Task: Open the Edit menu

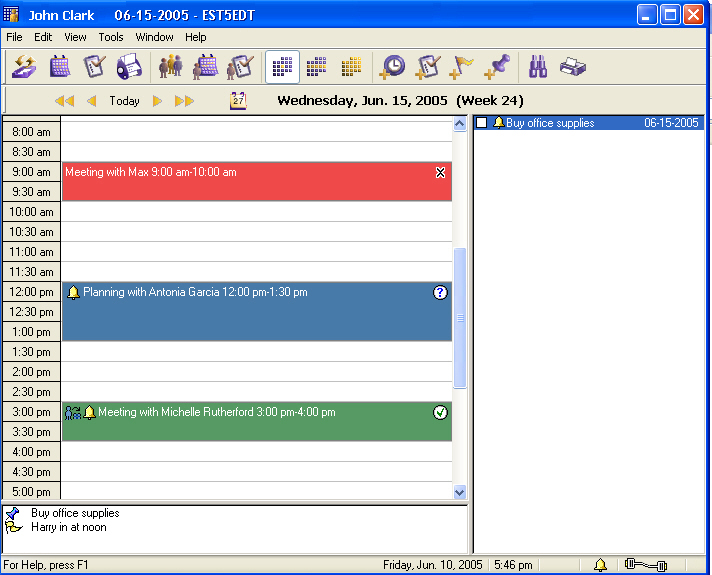Action: [43, 37]
